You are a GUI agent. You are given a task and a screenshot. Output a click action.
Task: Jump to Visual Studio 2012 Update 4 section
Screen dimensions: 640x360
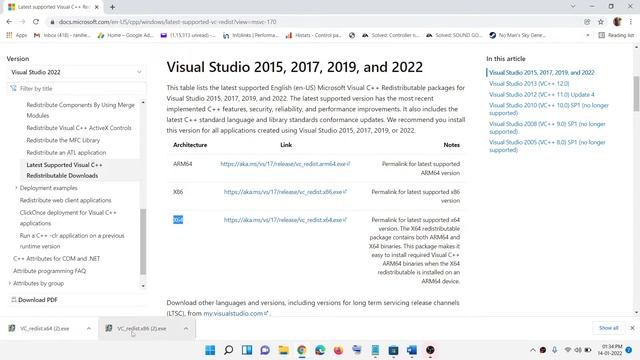click(542, 94)
